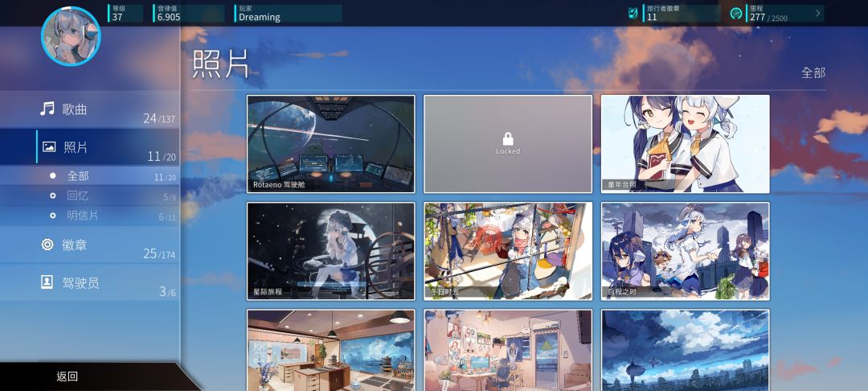
Task: Select the 回忆 sub-filter radio bullet
Action: 52,195
